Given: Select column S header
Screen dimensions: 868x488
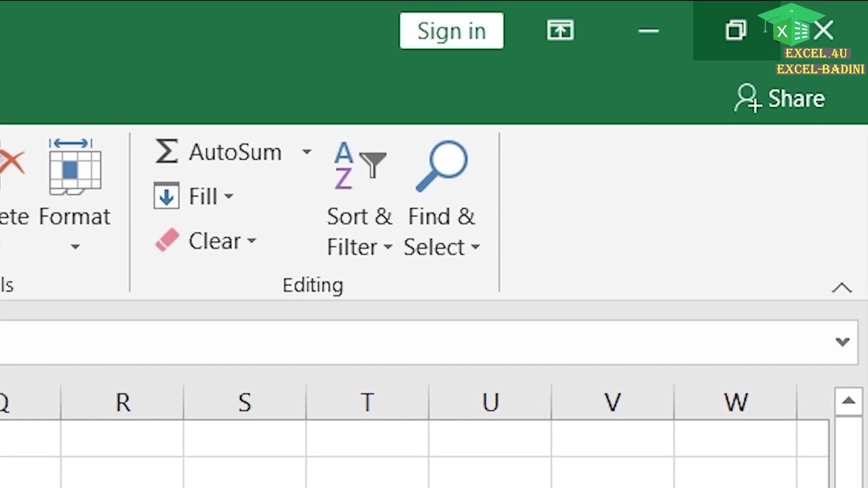Looking at the screenshot, I should 245,403.
